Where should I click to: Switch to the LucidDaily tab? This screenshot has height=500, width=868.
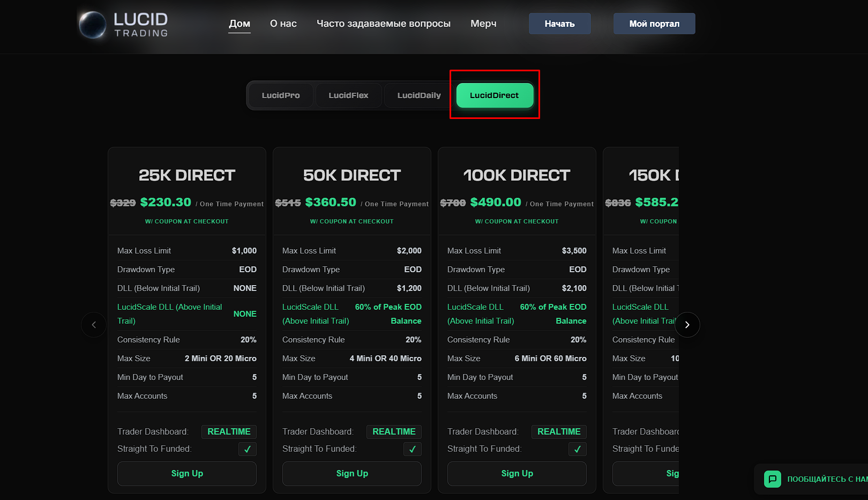click(419, 95)
